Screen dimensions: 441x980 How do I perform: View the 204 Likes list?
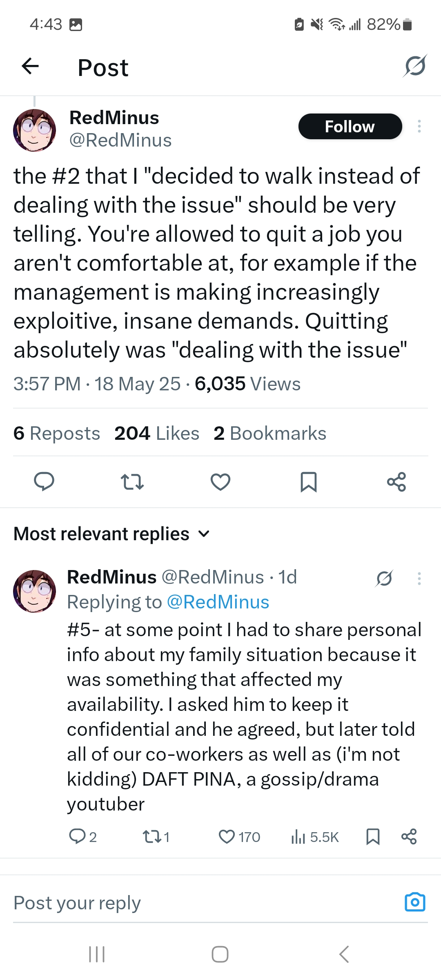coord(157,433)
